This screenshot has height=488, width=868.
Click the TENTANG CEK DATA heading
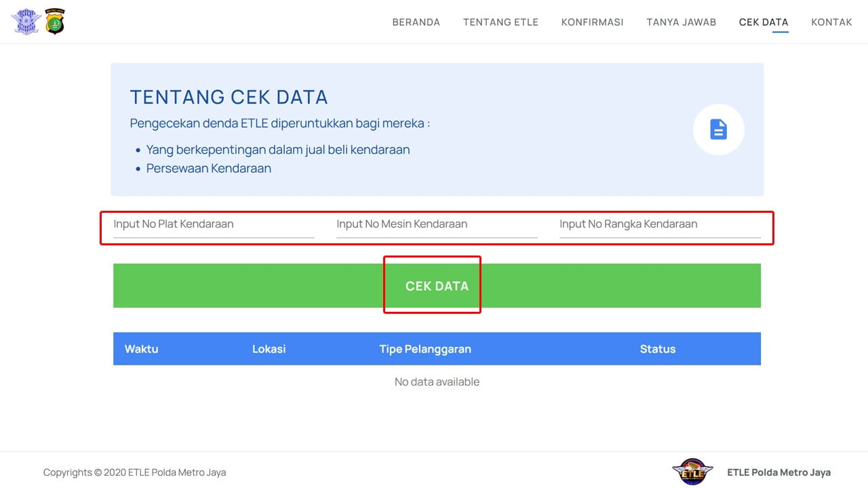[229, 97]
